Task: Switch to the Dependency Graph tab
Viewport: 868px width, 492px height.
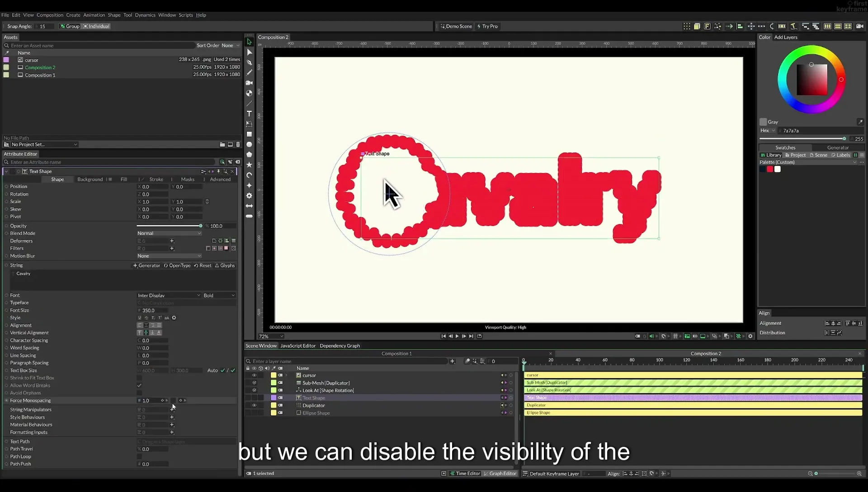Action: (340, 346)
